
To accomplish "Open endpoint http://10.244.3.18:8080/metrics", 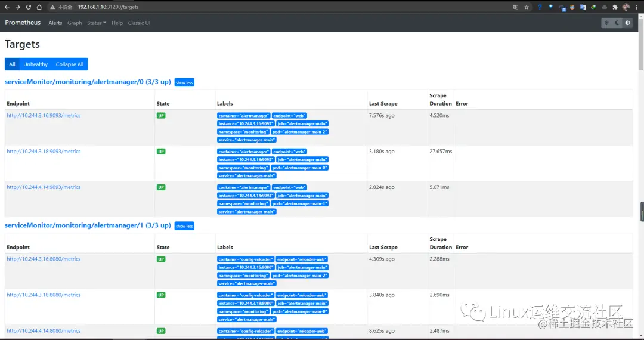I will tap(44, 295).
